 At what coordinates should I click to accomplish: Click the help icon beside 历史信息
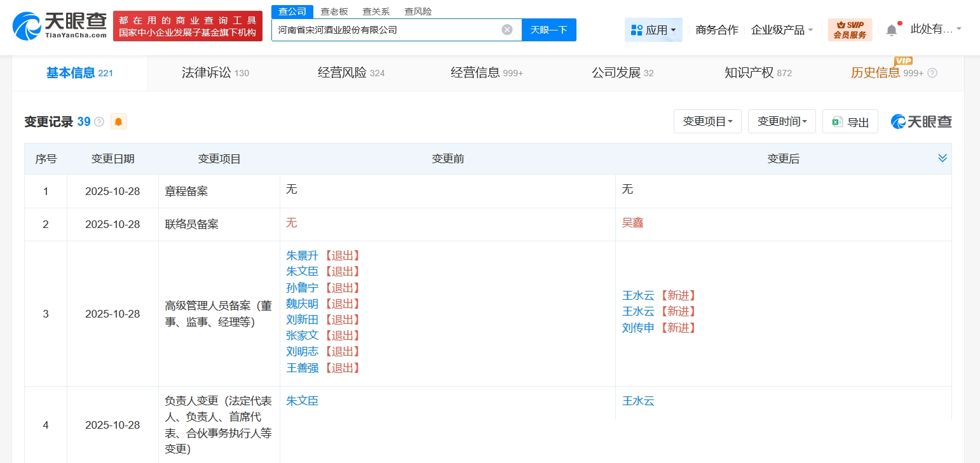(x=932, y=73)
